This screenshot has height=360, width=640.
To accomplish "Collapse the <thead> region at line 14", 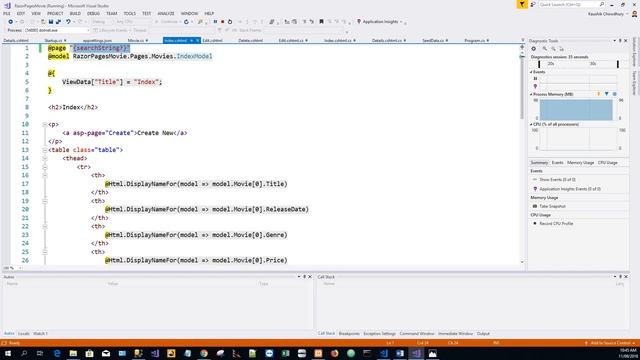I will click(x=44, y=158).
